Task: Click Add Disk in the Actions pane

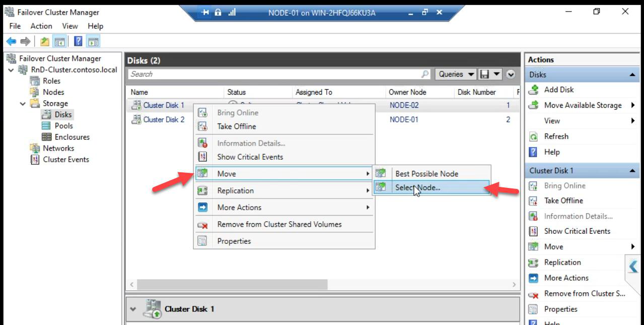Action: [559, 90]
